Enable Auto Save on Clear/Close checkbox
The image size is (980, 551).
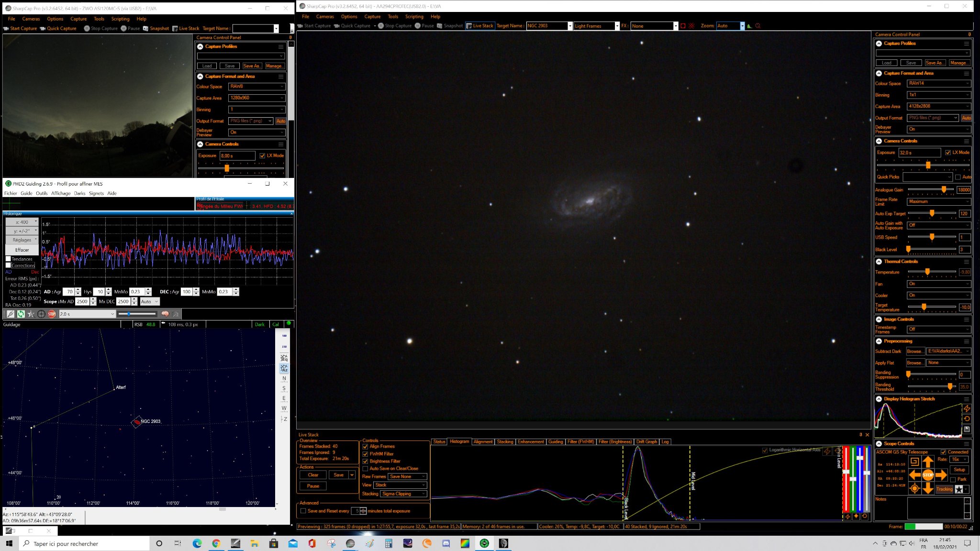(366, 469)
